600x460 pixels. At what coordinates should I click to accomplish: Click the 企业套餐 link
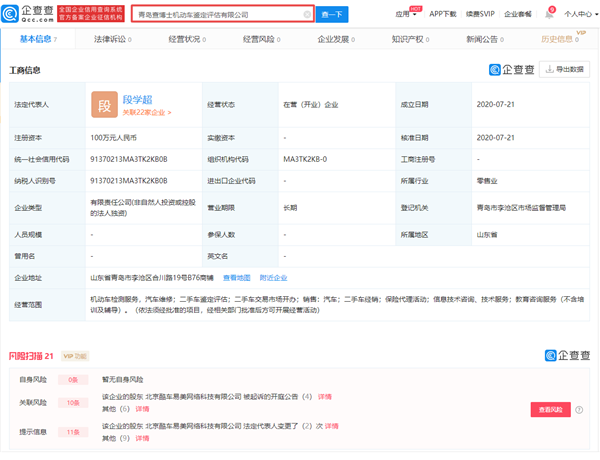click(518, 14)
